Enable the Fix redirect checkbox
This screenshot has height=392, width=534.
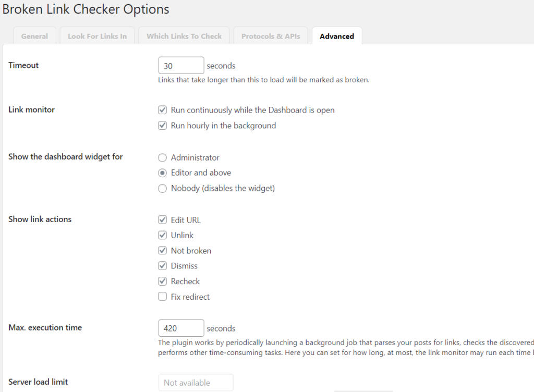[163, 297]
